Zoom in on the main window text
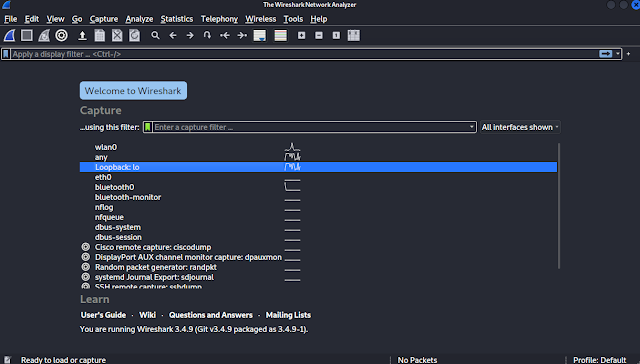Image resolution: width=640 pixels, height=364 pixels. pos(301,36)
